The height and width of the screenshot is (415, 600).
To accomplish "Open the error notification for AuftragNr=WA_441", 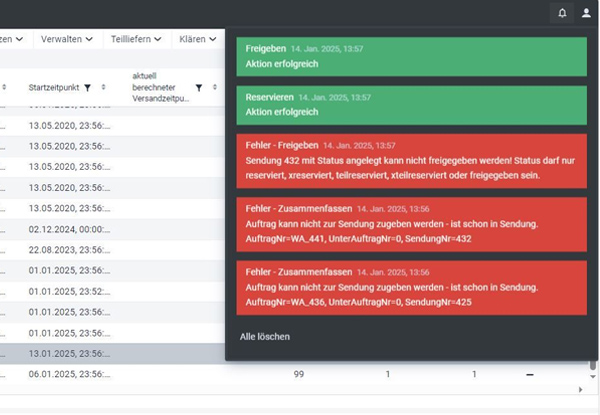I will 411,225.
